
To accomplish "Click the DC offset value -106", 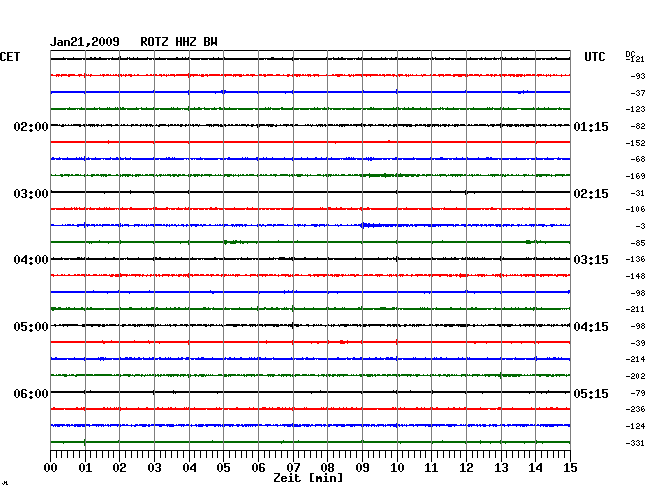I will [x=635, y=209].
